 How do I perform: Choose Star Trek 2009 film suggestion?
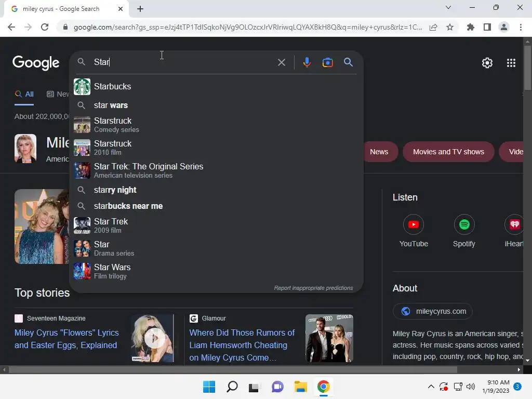pyautogui.click(x=216, y=225)
